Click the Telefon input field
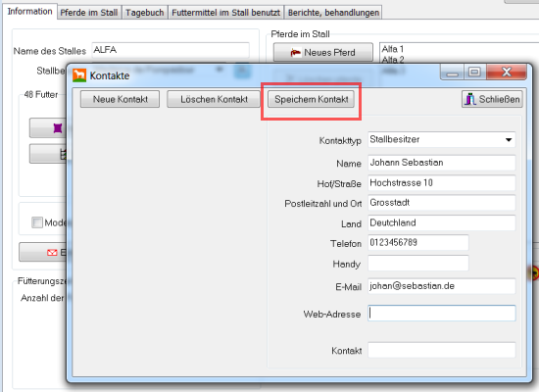 coord(418,243)
